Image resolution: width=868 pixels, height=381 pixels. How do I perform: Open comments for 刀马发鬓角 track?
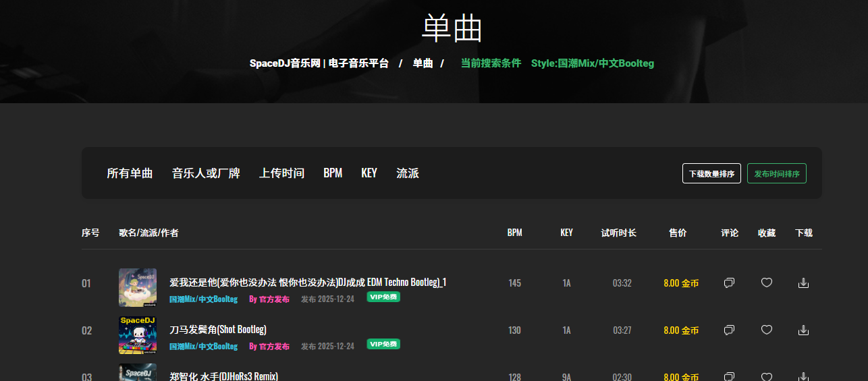point(729,330)
